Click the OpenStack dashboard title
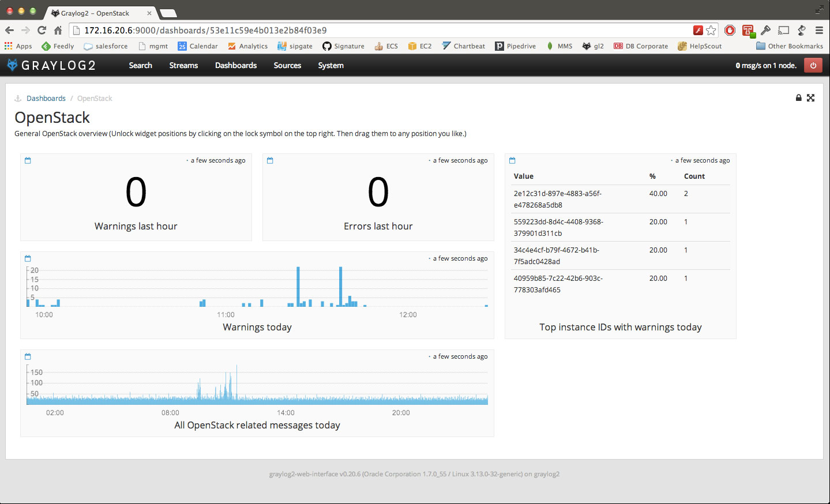This screenshot has height=504, width=830. pyautogui.click(x=52, y=118)
